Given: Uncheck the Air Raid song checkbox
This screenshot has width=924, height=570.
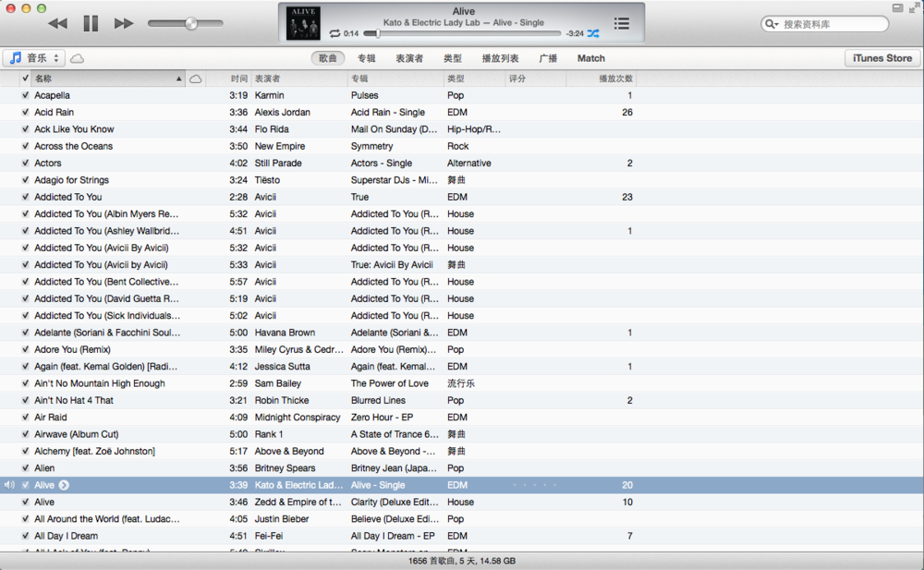Looking at the screenshot, I should click(x=25, y=417).
